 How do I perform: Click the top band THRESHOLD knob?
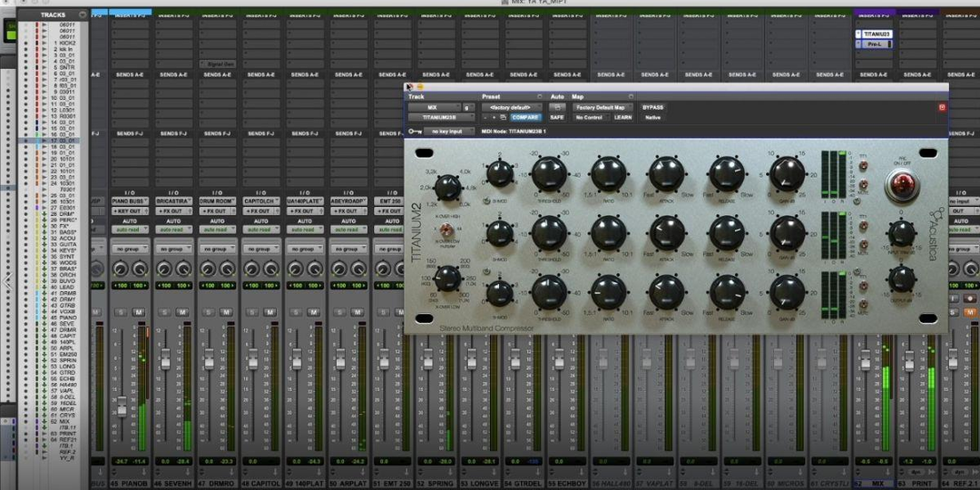[549, 173]
